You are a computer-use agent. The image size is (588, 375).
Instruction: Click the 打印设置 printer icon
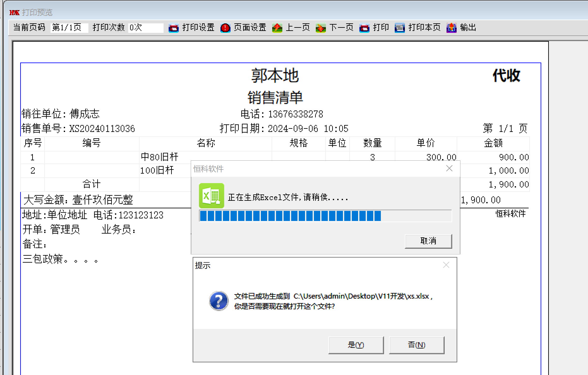click(x=173, y=28)
